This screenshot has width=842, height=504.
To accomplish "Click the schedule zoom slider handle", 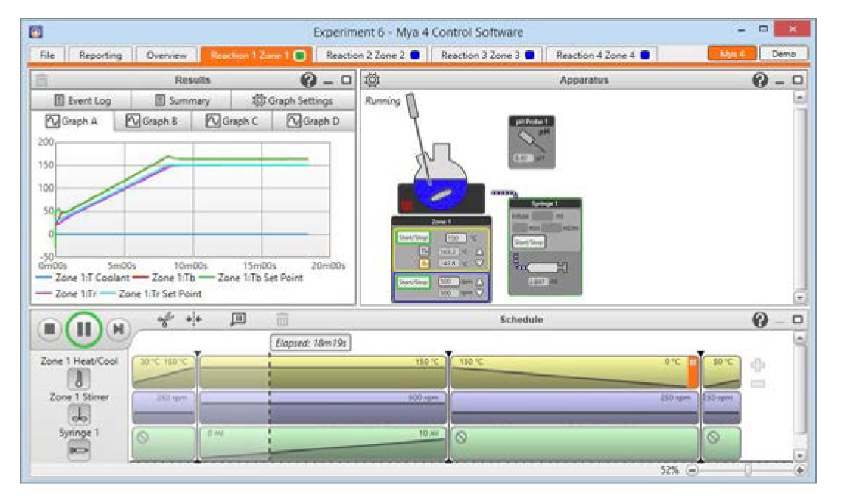I will click(748, 470).
